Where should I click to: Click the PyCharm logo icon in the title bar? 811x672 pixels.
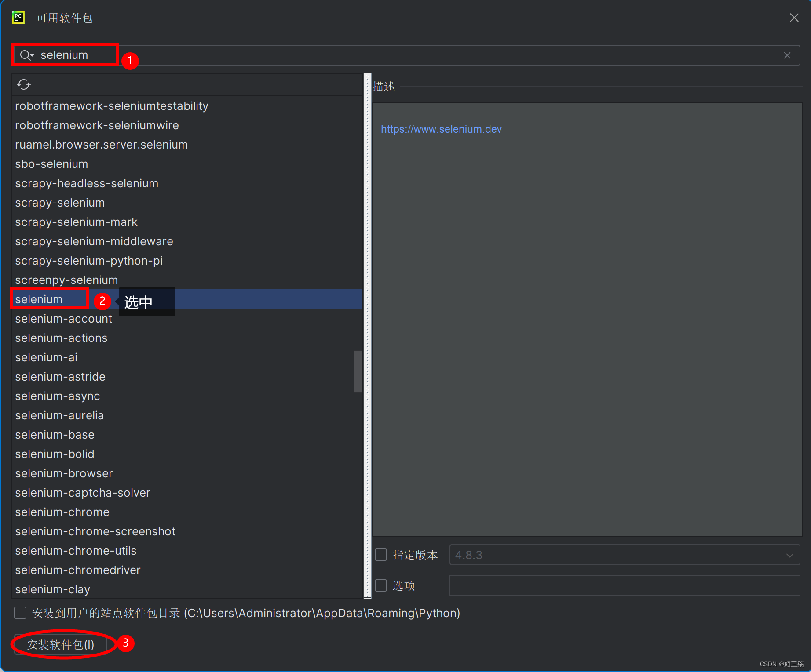click(x=18, y=18)
